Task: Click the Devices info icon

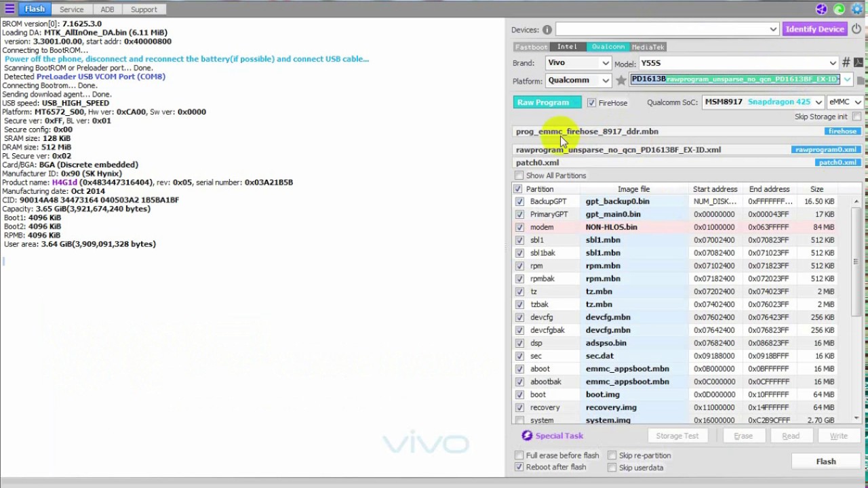Action: point(547,30)
